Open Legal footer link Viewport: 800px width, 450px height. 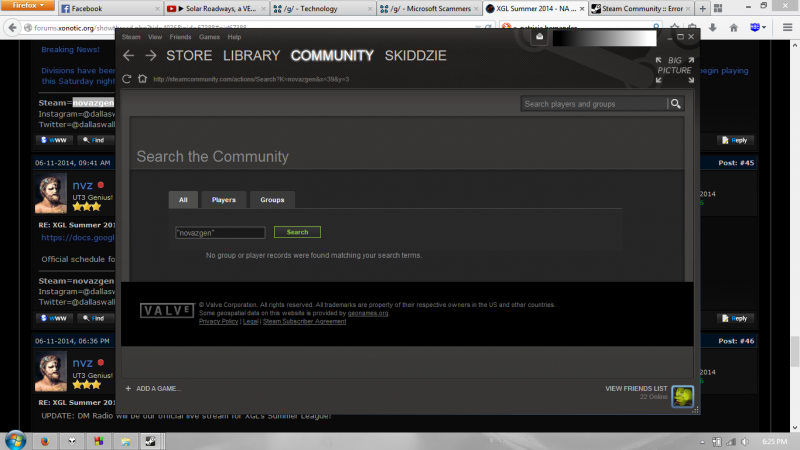pyautogui.click(x=251, y=321)
